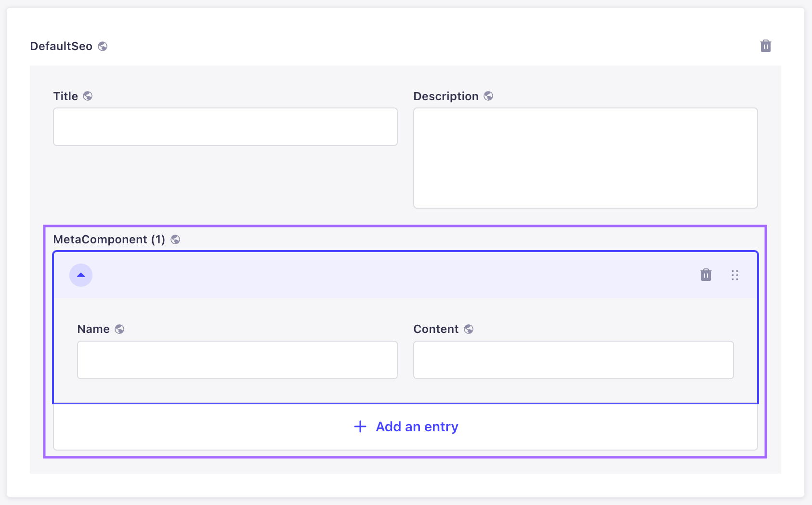Remove the MetaComponent entry with trash icon
This screenshot has height=505, width=812.
coord(706,275)
